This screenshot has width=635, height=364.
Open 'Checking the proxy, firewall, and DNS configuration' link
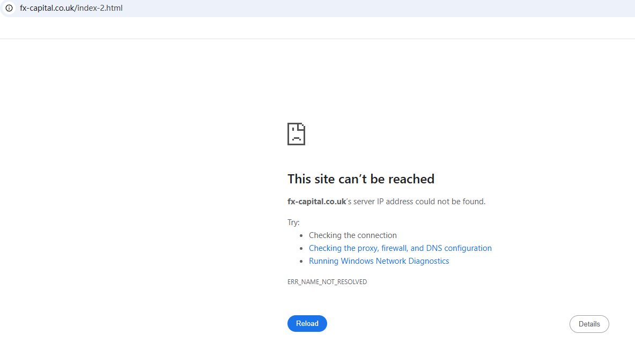click(x=400, y=248)
